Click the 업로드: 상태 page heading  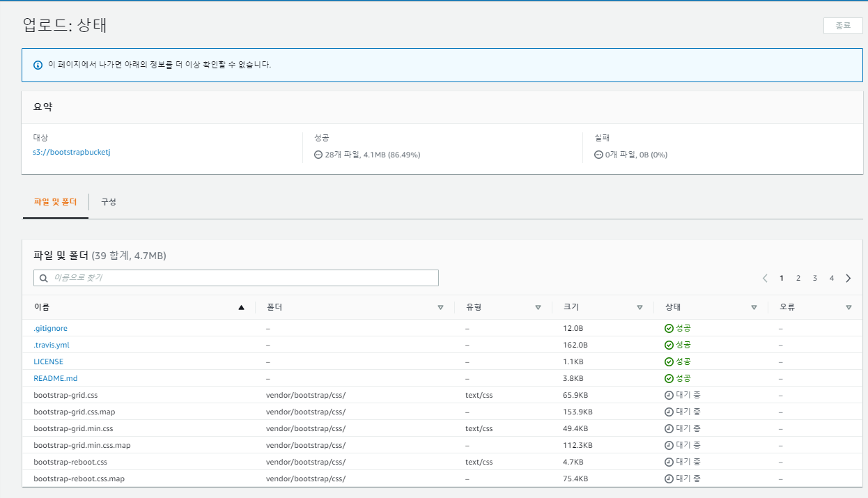(65, 25)
